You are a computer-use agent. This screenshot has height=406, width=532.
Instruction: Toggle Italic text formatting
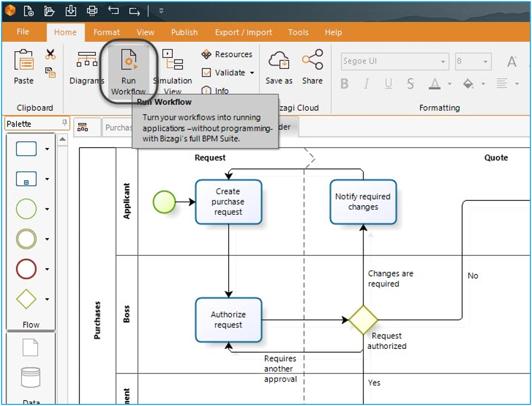click(366, 84)
